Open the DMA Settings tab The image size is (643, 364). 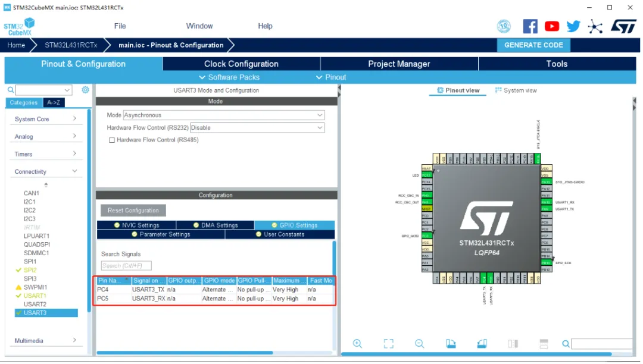click(216, 225)
